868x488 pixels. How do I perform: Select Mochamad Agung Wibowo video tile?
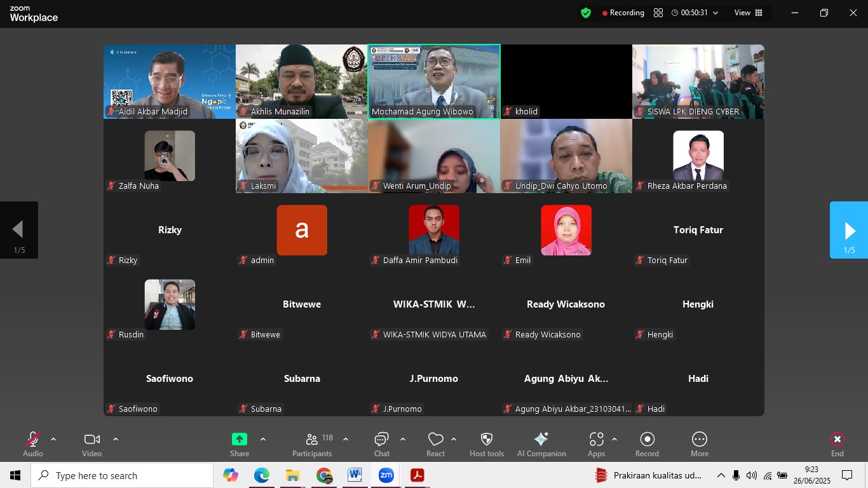434,81
